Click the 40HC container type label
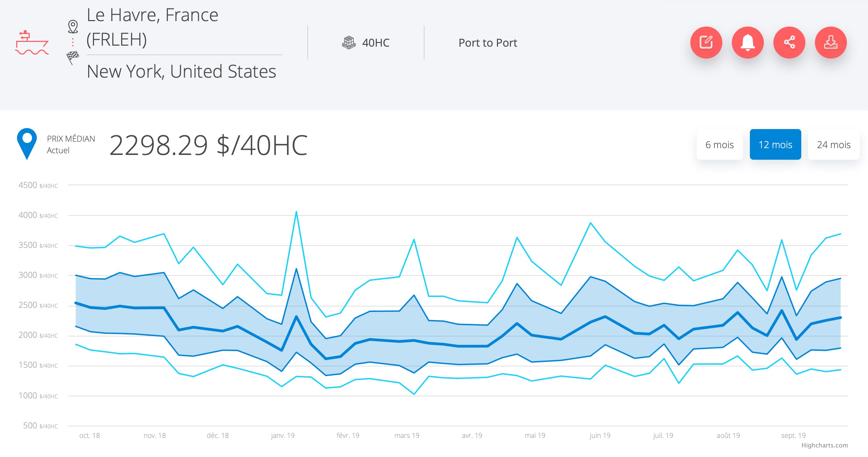This screenshot has height=457, width=868. pos(376,43)
